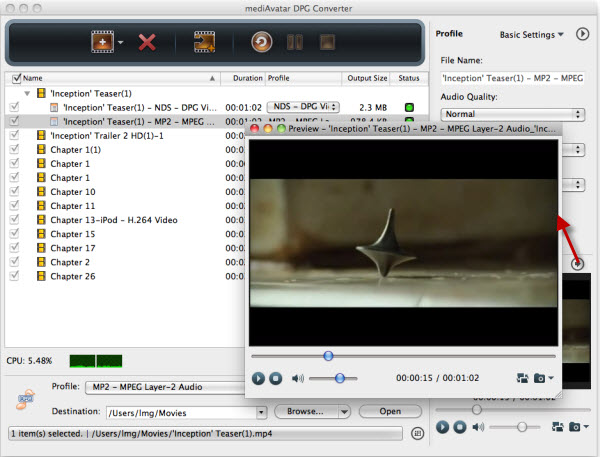Click the Destination /Users/Img/Movies field
The image size is (600, 457).
181,413
